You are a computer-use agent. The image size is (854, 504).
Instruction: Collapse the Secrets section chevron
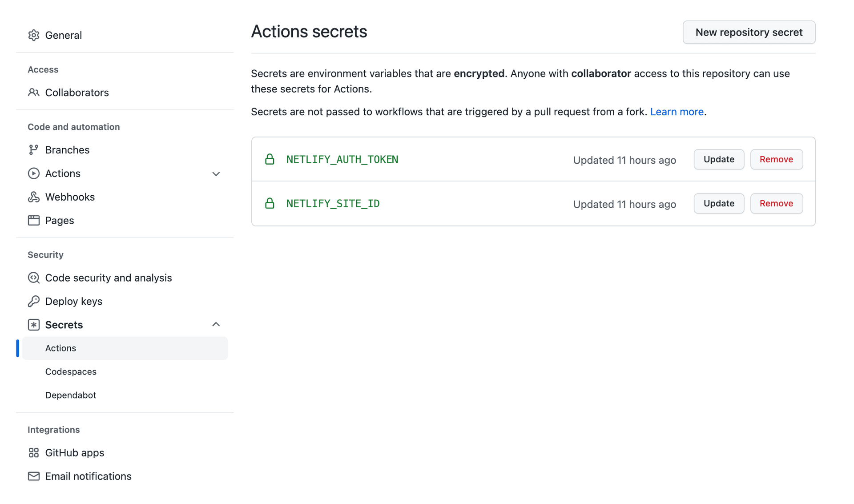[x=216, y=324]
